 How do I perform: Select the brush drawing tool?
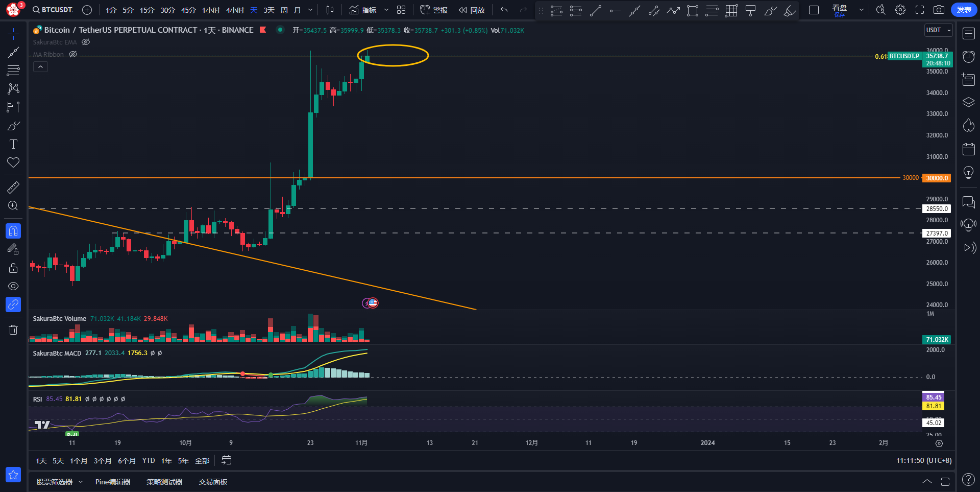pyautogui.click(x=13, y=126)
